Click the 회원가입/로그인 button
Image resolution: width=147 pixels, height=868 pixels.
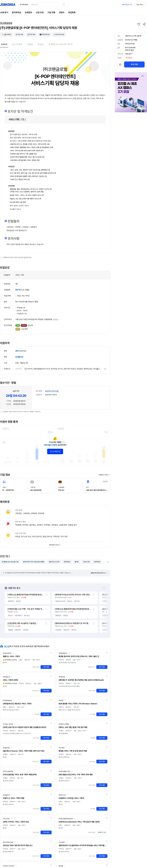pyautogui.click(x=127, y=5)
